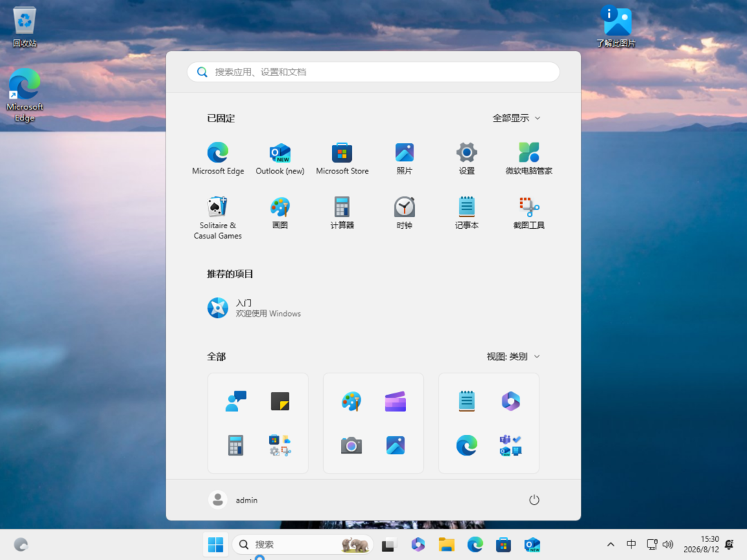Image resolution: width=747 pixels, height=560 pixels.
Task: Open the 照片 photos app
Action: point(404,159)
